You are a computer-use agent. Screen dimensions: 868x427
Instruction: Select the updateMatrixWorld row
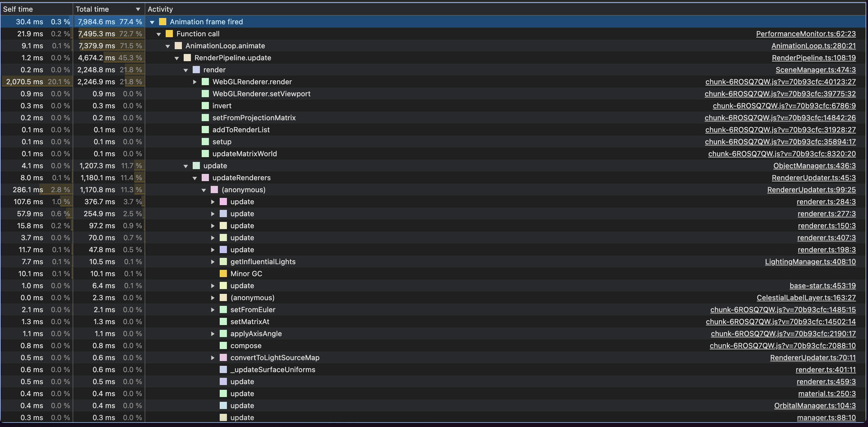point(433,154)
